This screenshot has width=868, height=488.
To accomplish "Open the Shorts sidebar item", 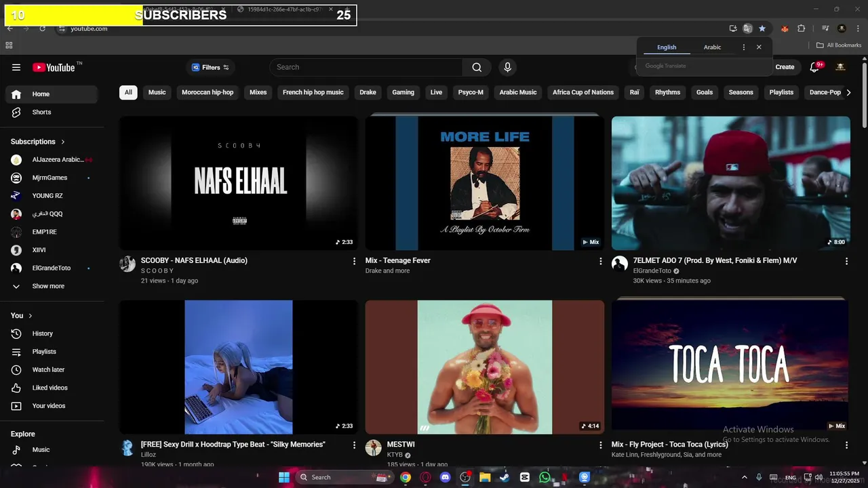I will click(x=52, y=113).
